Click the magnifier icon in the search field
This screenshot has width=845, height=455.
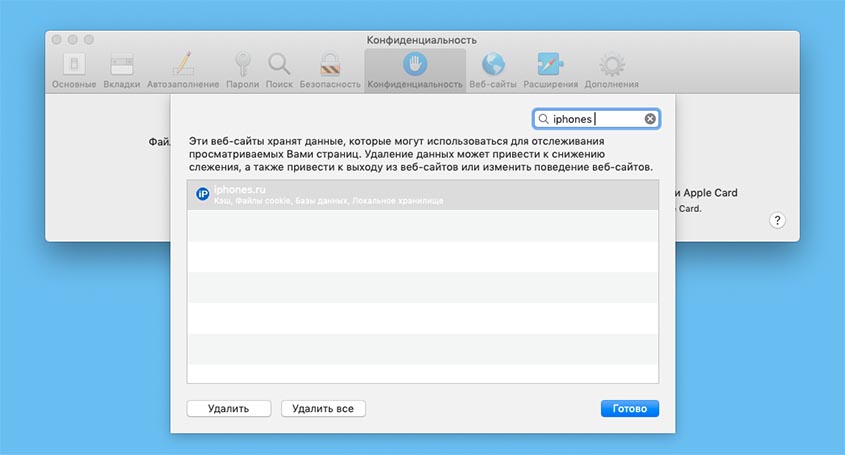point(543,119)
